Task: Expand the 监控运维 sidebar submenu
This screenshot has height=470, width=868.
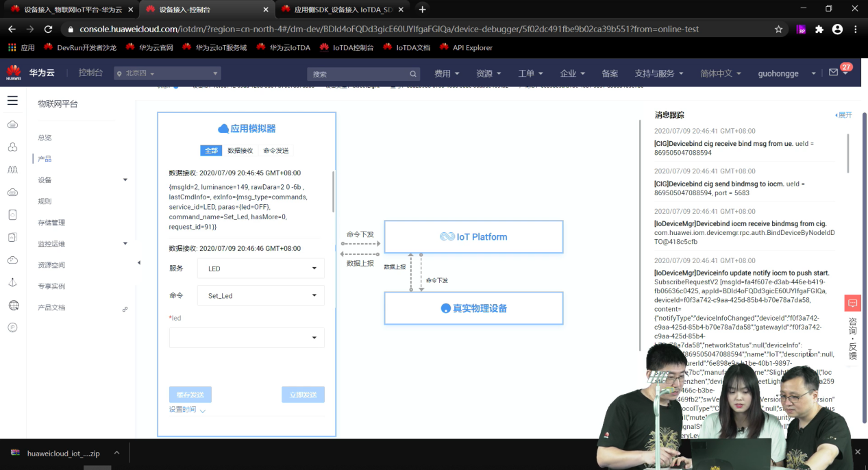Action: click(x=125, y=243)
